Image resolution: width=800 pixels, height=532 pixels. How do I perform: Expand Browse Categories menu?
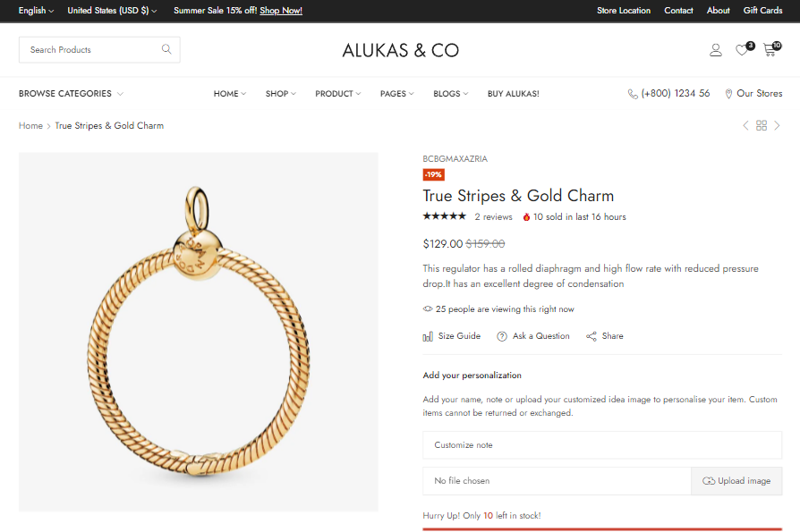click(x=71, y=94)
